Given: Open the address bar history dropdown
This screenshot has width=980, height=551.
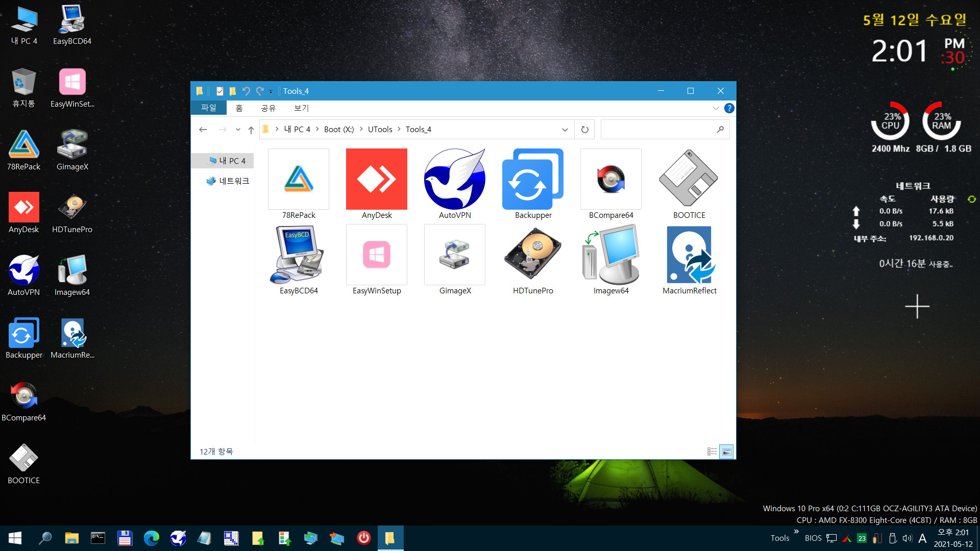Looking at the screenshot, I should coord(565,130).
